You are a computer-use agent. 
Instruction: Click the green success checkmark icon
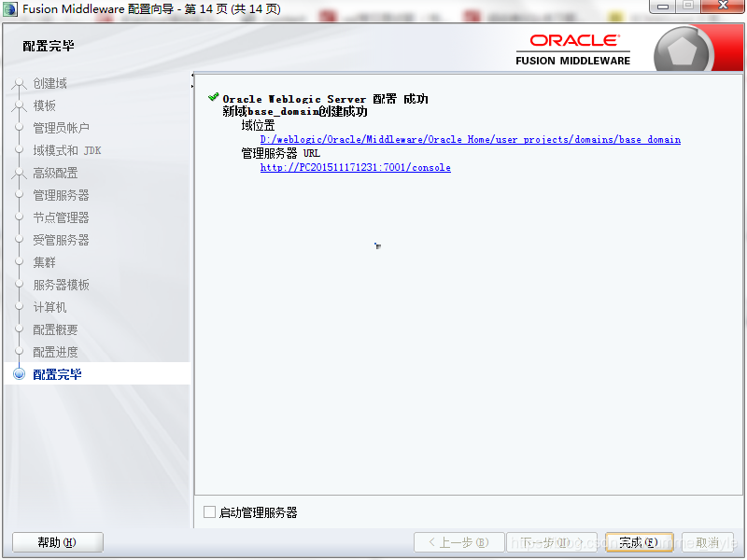pyautogui.click(x=214, y=97)
